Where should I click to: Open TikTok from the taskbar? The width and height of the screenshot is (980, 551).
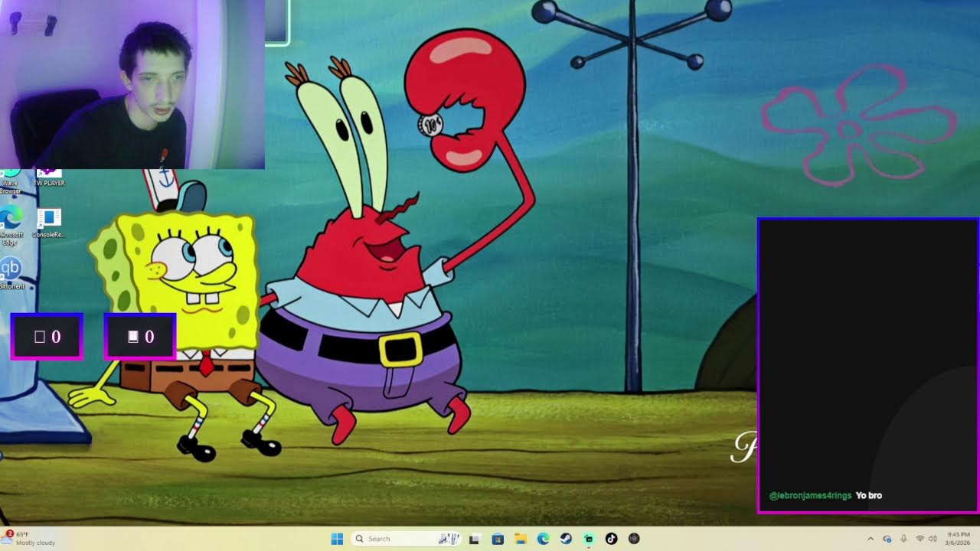(x=611, y=539)
